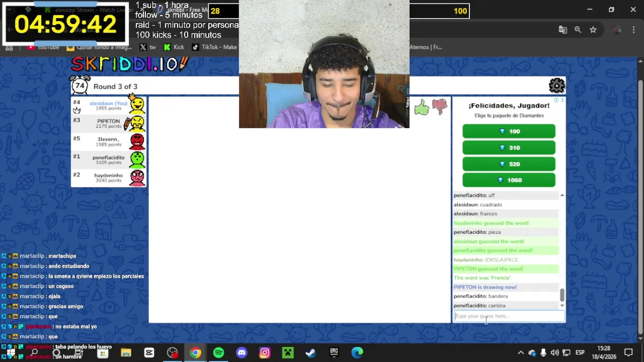Open the 'Quitar fondo a imag...' bookmark
This screenshot has width=644, height=362.
(99, 47)
